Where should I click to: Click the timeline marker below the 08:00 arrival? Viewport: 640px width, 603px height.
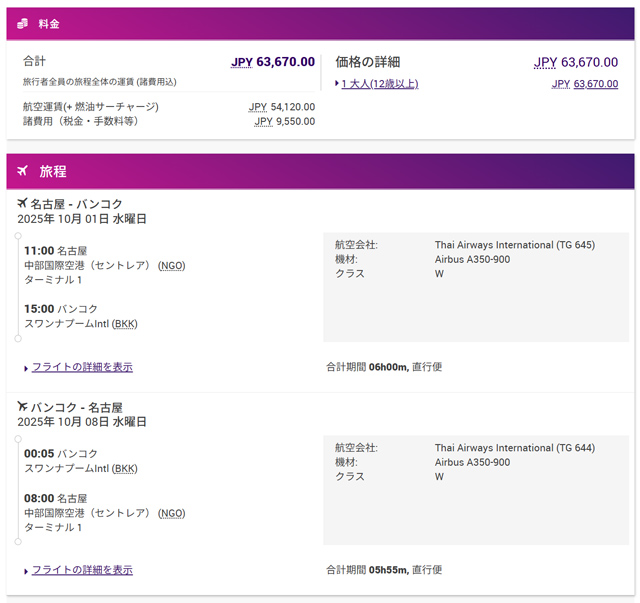click(18, 541)
